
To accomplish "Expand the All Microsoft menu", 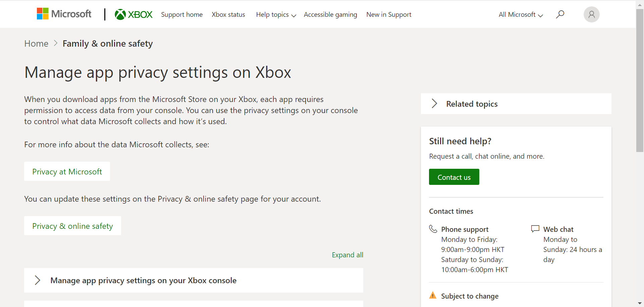I will pyautogui.click(x=521, y=14).
